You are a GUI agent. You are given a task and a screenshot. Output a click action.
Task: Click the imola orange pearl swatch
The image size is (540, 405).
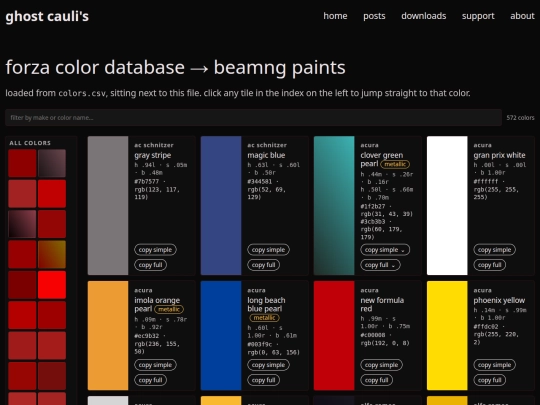pos(108,335)
